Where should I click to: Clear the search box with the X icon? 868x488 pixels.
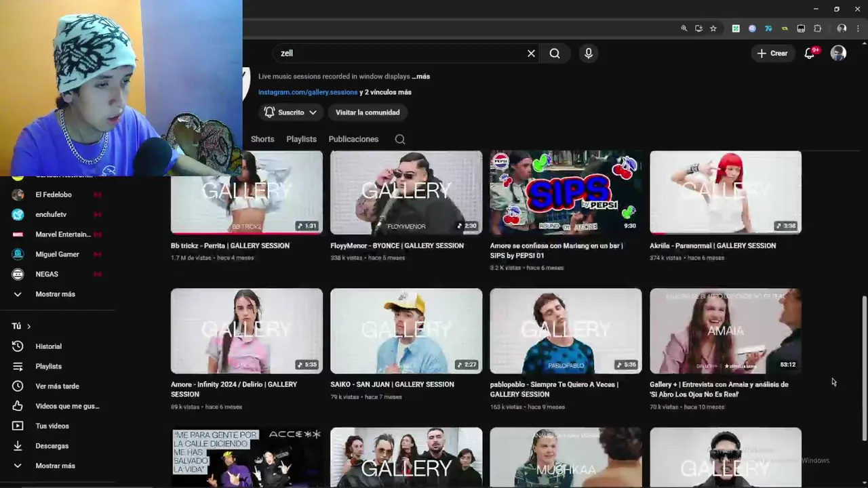pyautogui.click(x=531, y=54)
